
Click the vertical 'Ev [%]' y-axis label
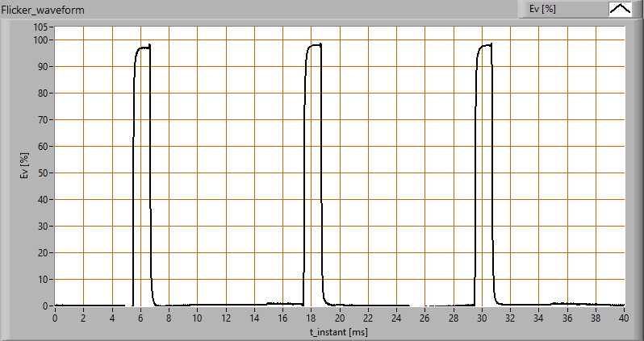25,166
